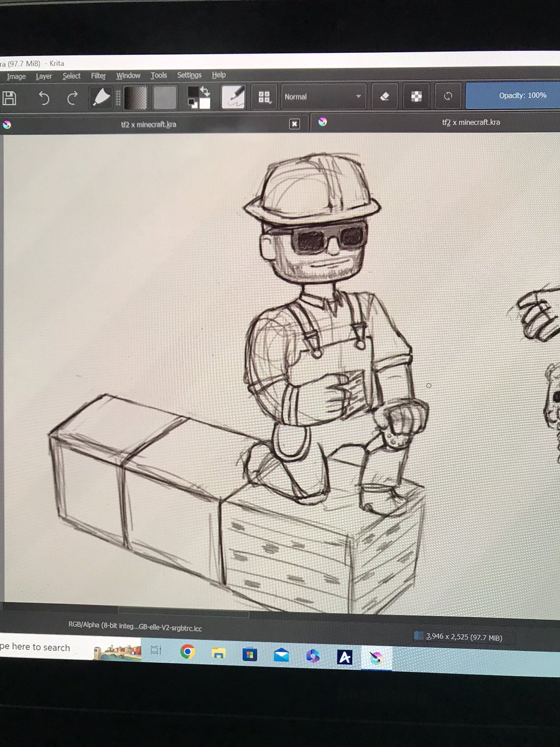The image size is (560, 747).
Task: Redo the last undone action
Action: [x=72, y=97]
